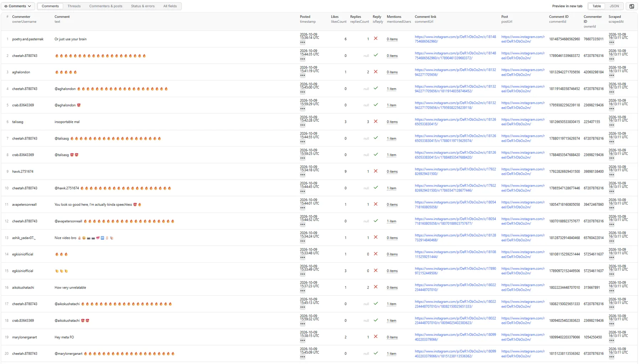
Task: Toggle to Table view
Action: (596, 6)
